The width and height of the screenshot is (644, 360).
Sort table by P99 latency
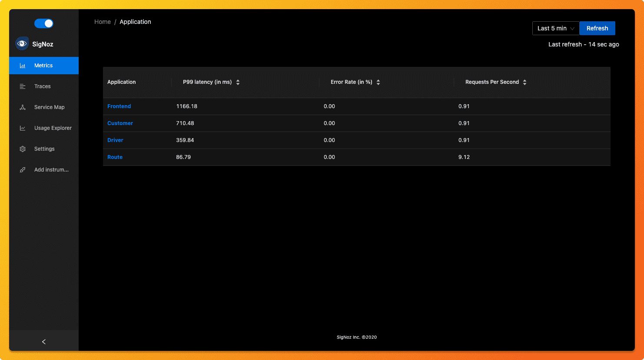tap(238, 82)
